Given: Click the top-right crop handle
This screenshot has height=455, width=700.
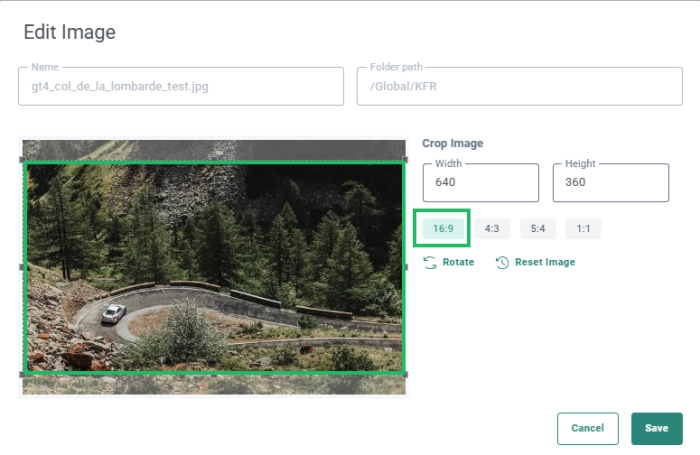Looking at the screenshot, I should 405,160.
